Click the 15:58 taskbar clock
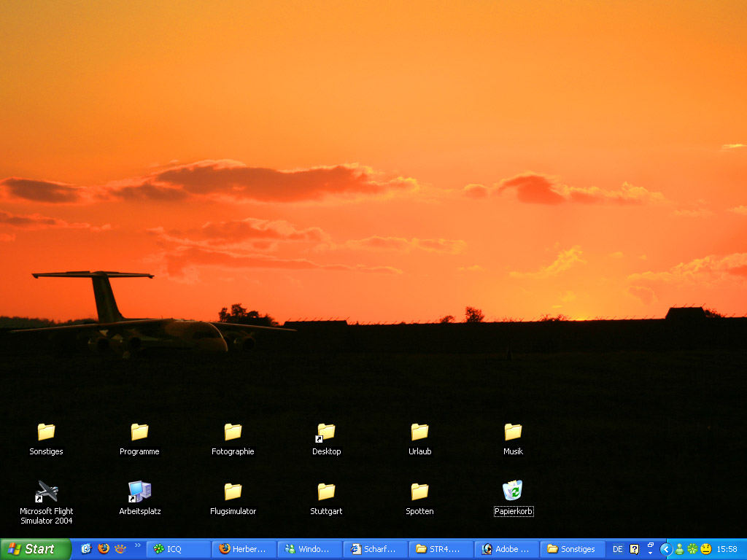The image size is (747, 560). 727,549
